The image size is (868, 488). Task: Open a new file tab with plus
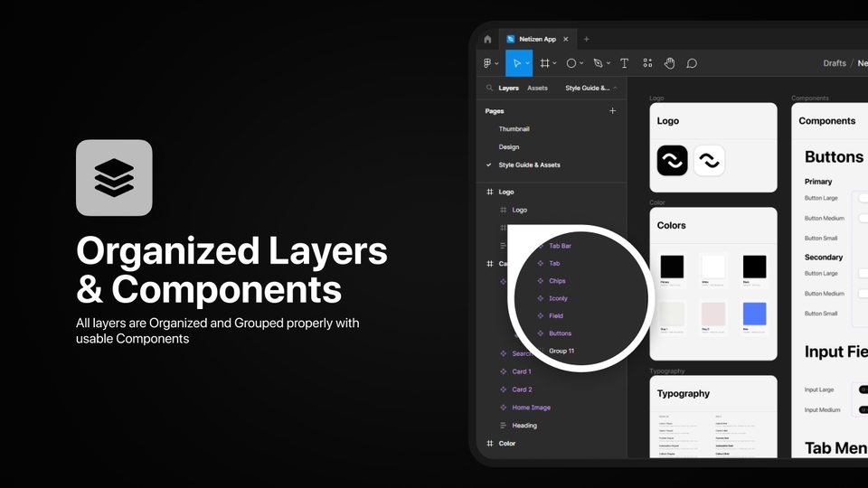pyautogui.click(x=586, y=39)
